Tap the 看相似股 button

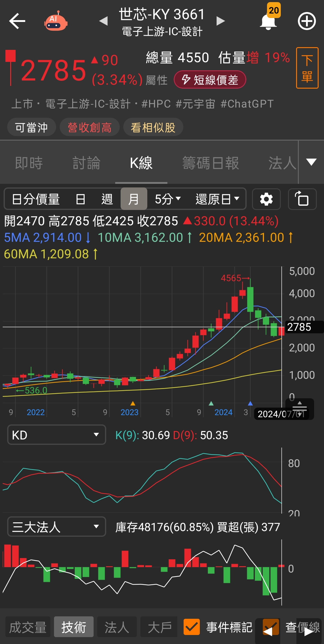point(153,127)
